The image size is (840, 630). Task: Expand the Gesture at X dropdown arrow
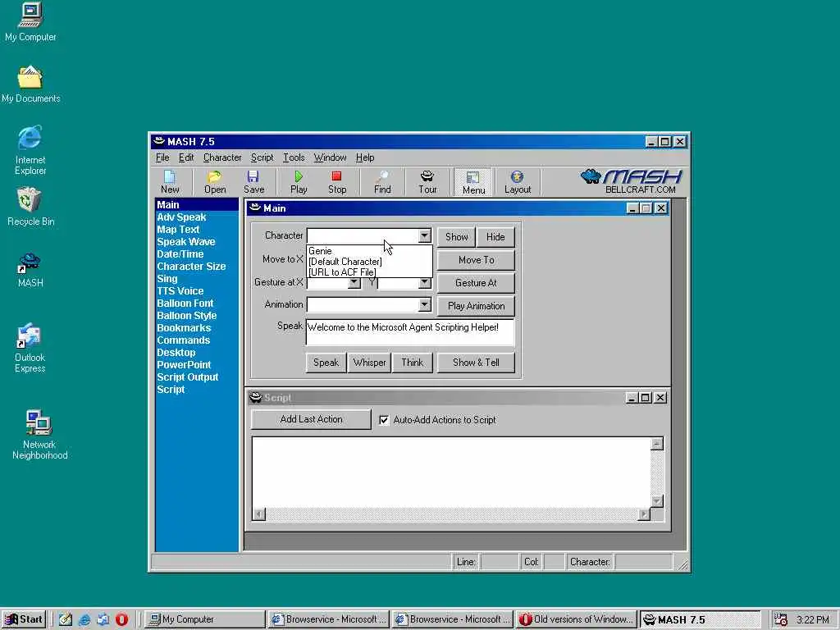[x=354, y=283]
